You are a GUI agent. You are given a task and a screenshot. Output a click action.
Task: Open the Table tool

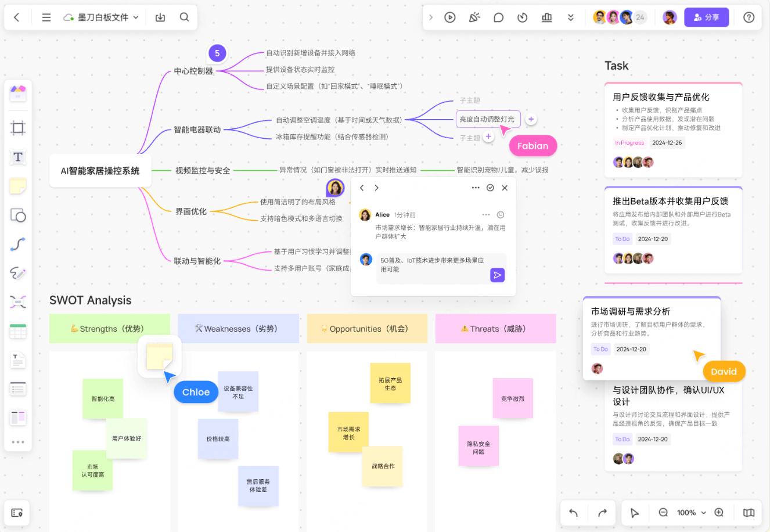click(17, 330)
